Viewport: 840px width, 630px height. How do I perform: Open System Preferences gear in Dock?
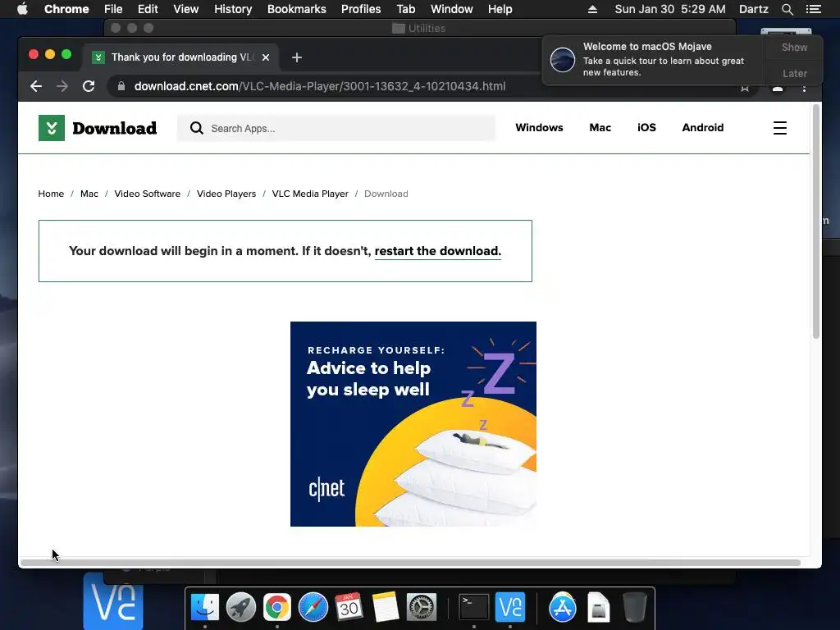422,608
